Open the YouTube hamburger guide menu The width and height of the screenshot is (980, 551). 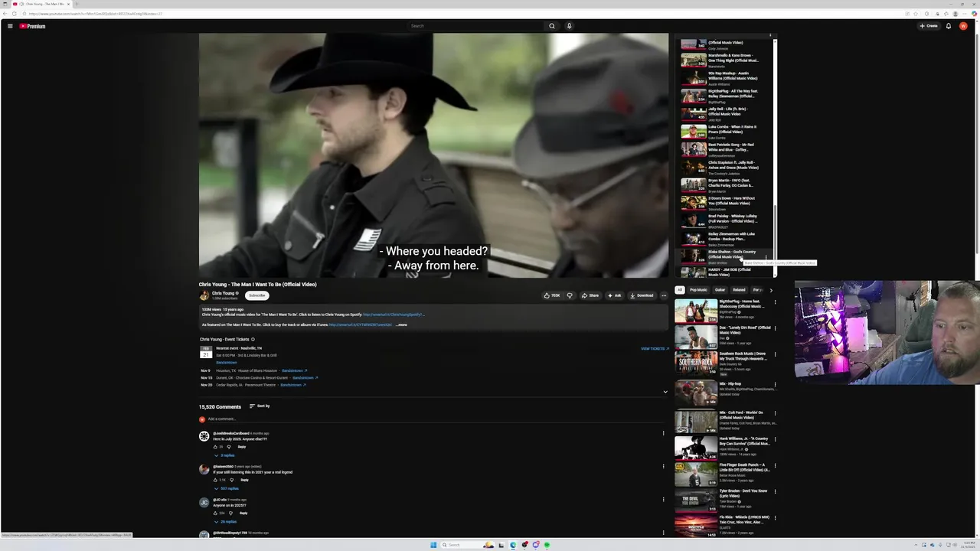[10, 26]
